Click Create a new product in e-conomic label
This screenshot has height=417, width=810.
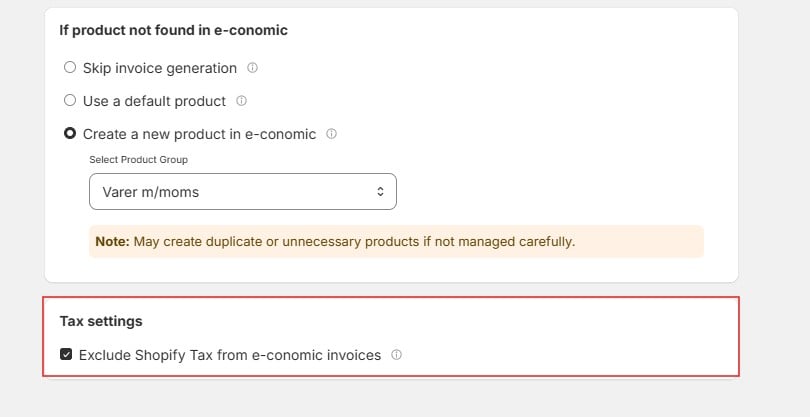tap(199, 134)
